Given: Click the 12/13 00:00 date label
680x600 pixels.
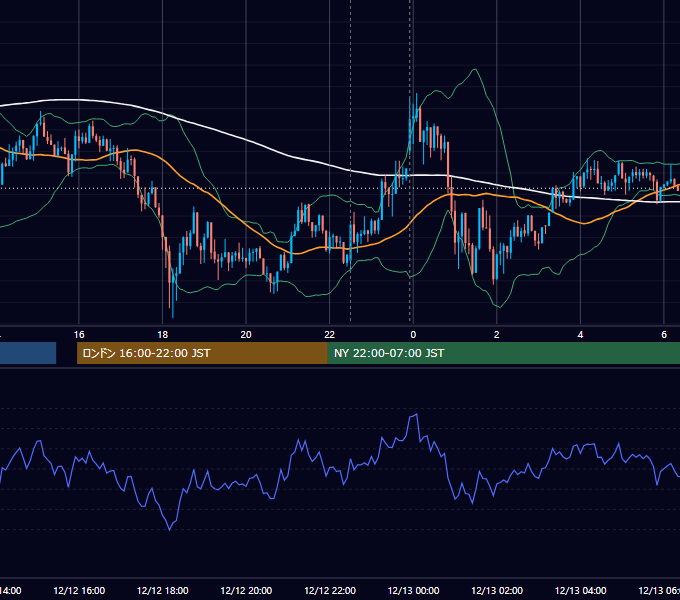Looking at the screenshot, I should 413,590.
